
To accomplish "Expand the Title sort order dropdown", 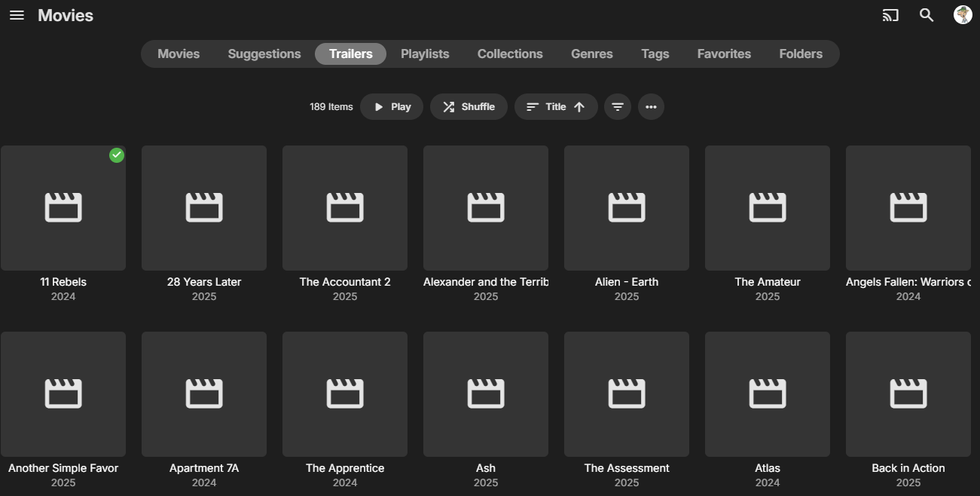I will 556,107.
